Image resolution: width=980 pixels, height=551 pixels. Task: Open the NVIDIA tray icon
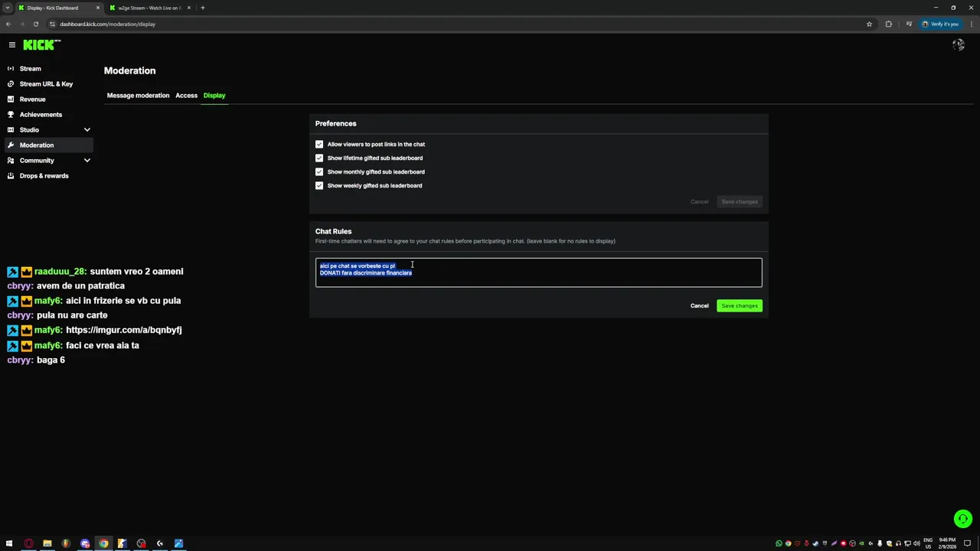coord(861,543)
